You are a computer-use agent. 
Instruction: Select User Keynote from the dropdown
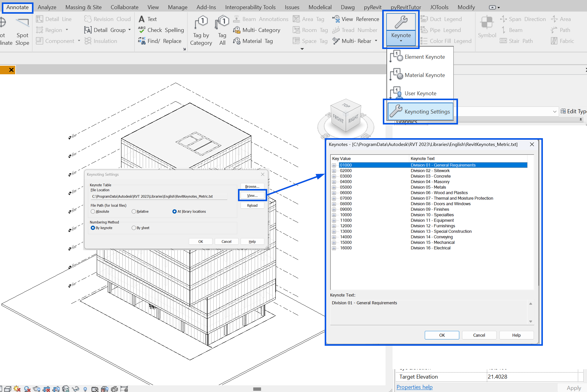tap(420, 93)
